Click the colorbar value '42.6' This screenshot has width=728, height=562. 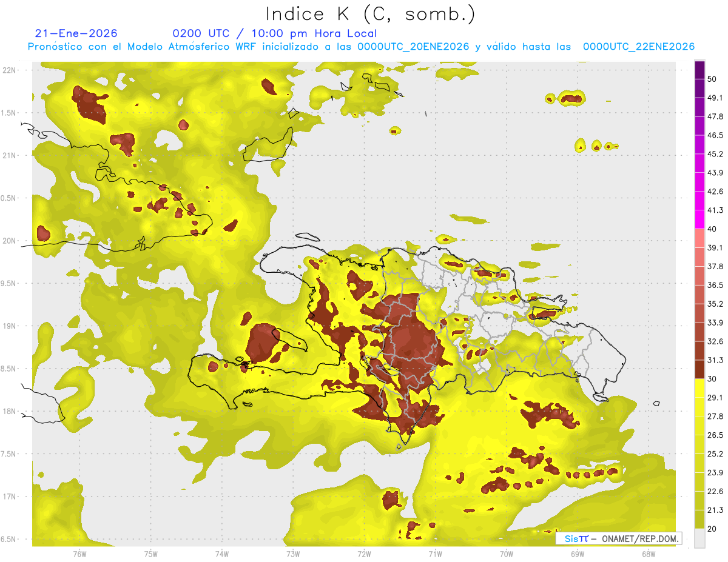point(715,192)
